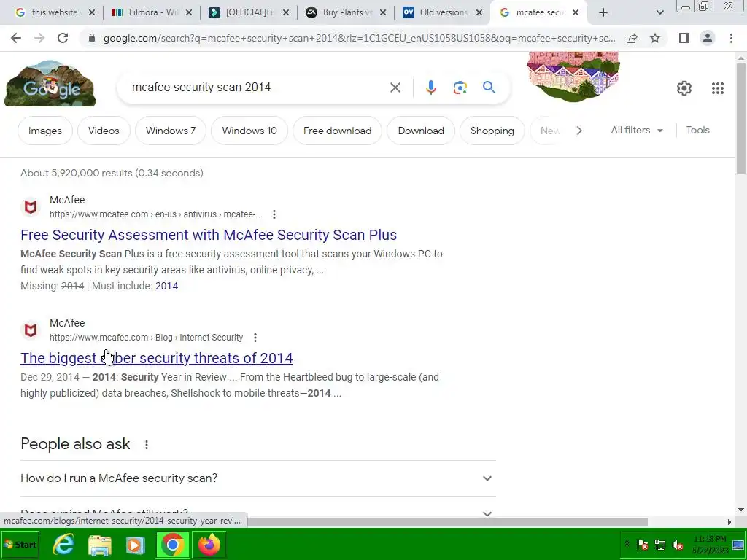Share this page from the address bar
Image resolution: width=747 pixels, height=560 pixels.
point(632,38)
